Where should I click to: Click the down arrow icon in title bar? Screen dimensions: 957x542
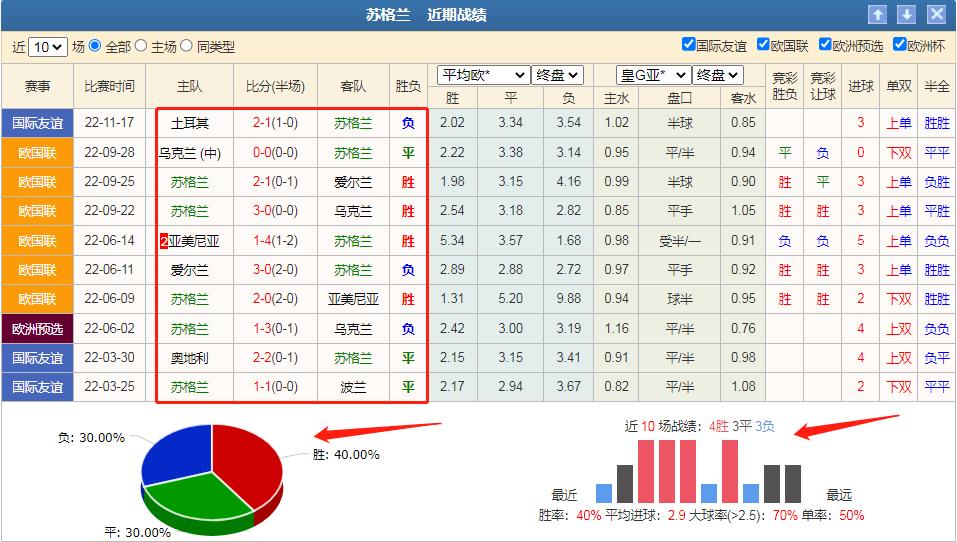(906, 15)
